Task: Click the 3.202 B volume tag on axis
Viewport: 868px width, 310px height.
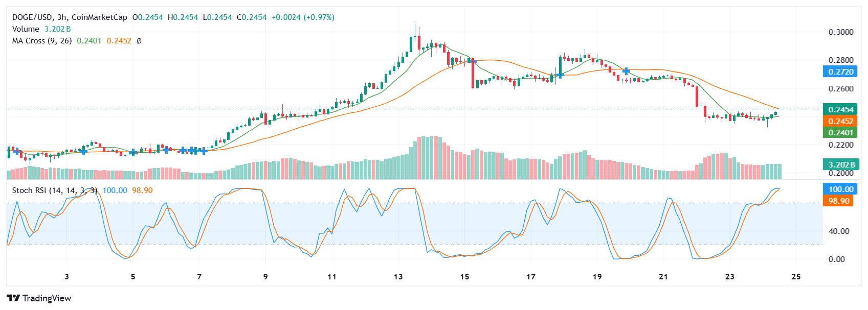Action: pyautogui.click(x=840, y=164)
